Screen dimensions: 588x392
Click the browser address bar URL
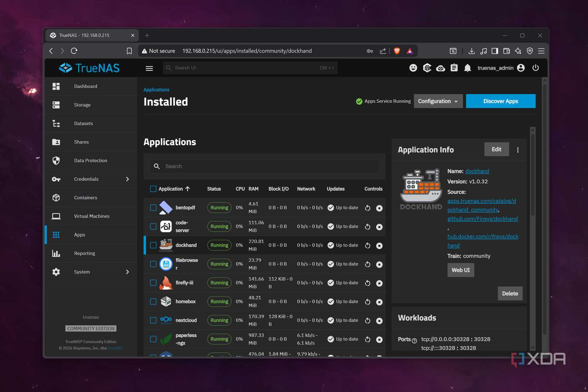tap(247, 51)
